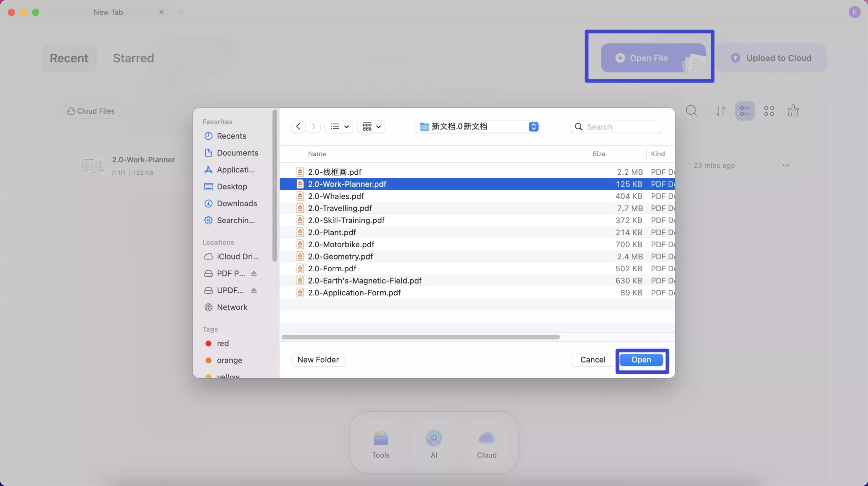
Task: Switch to the Starred tab
Action: [133, 58]
